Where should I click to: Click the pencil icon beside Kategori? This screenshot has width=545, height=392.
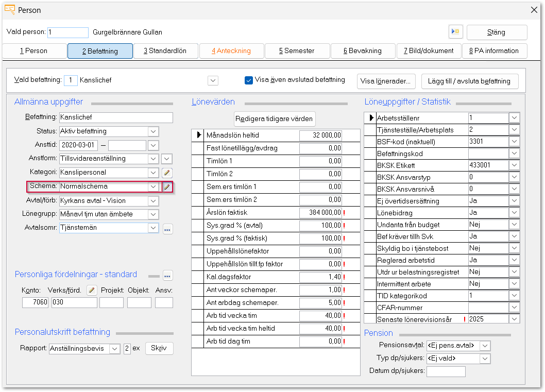[166, 173]
